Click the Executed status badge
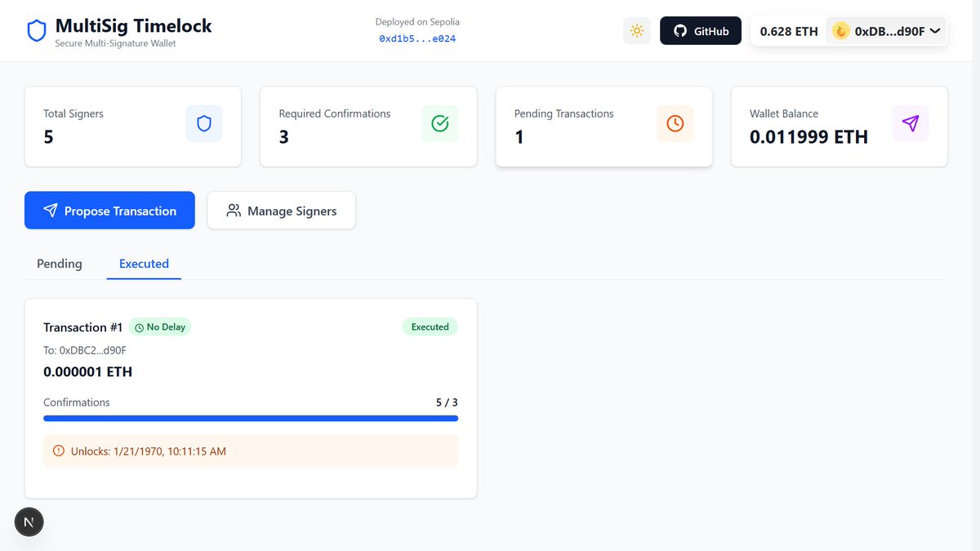Screen dimensions: 980x551 430,327
